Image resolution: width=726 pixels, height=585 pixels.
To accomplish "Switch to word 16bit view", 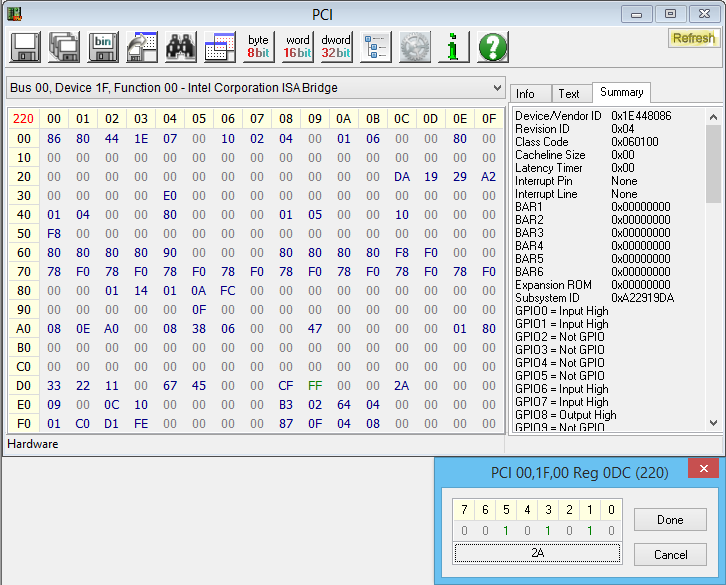I will tap(297, 47).
